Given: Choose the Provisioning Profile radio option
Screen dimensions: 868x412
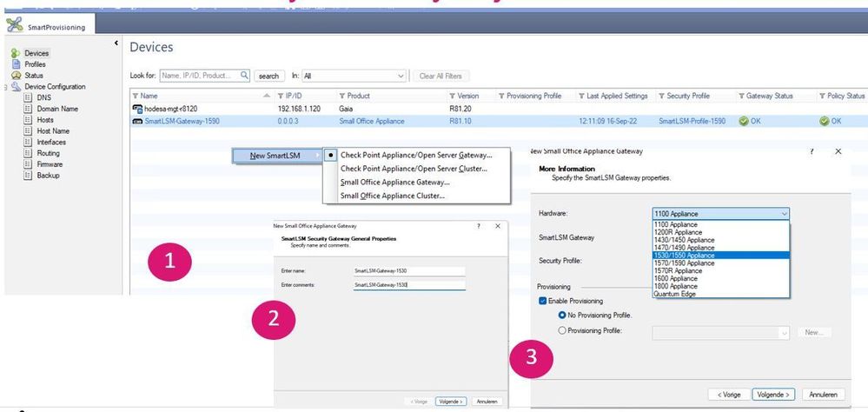Looking at the screenshot, I should click(561, 331).
